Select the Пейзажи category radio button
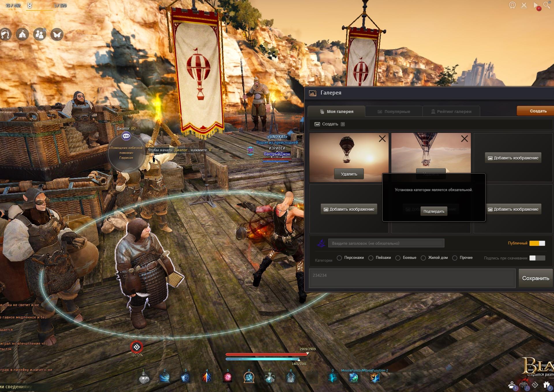The image size is (554, 392). [371, 258]
